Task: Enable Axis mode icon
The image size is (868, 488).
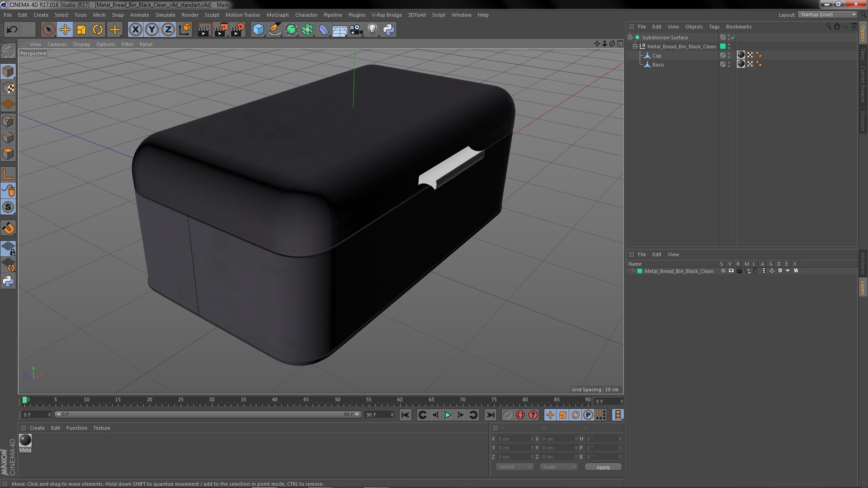Action: click(x=8, y=174)
